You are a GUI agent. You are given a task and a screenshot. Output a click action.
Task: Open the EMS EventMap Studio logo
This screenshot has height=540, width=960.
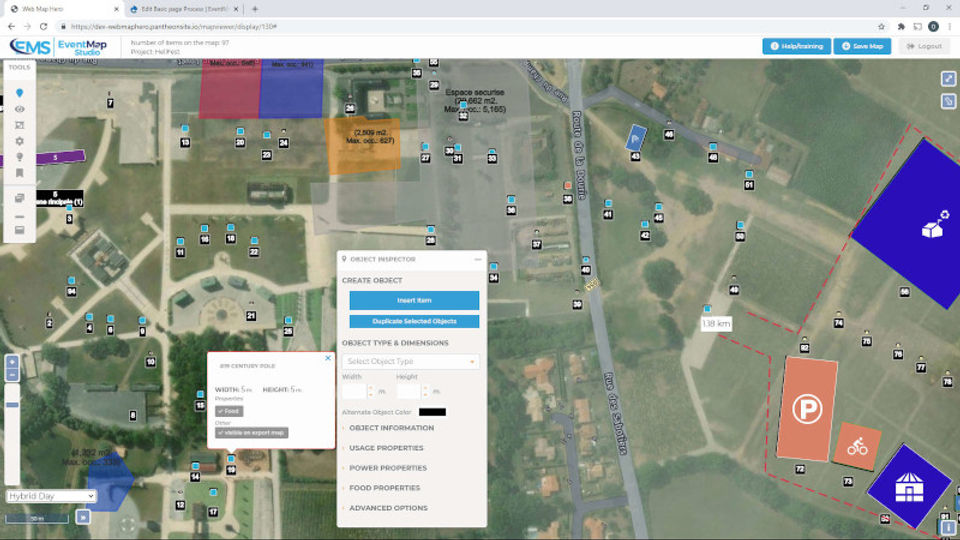(x=59, y=47)
